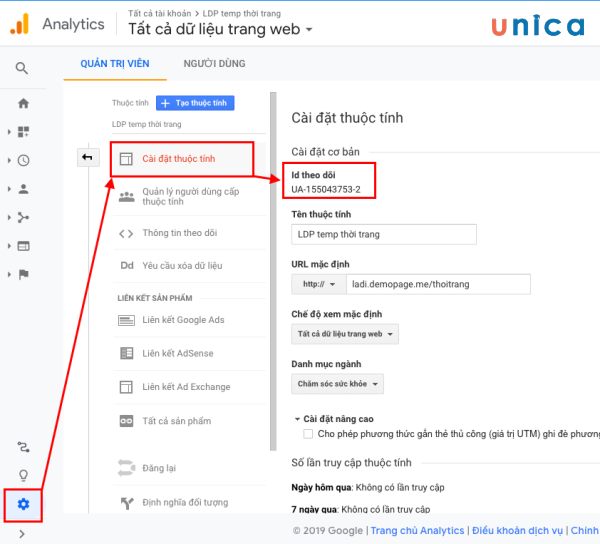Click the Discover lightbulb icon

(x=23, y=475)
